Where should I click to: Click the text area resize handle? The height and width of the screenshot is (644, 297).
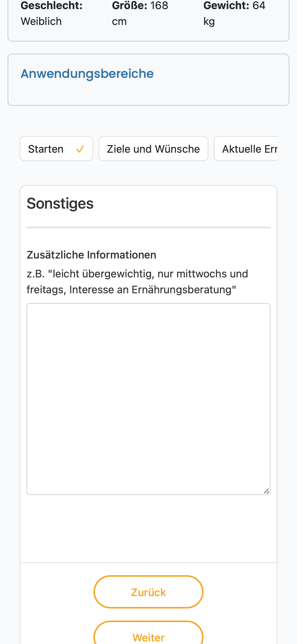tap(266, 491)
